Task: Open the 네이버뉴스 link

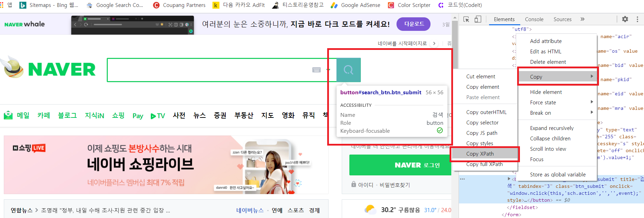Action: coord(250,210)
